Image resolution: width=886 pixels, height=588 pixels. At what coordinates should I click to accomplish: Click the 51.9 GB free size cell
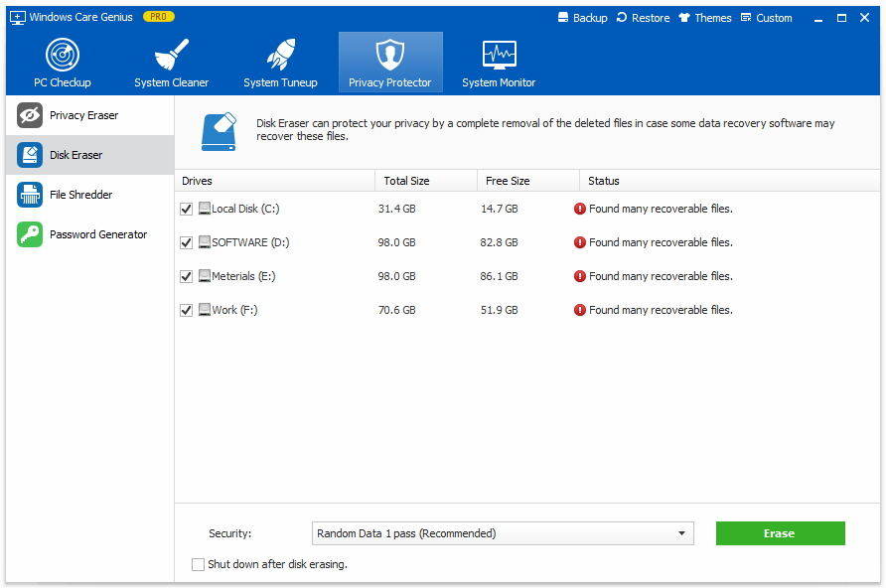point(499,310)
